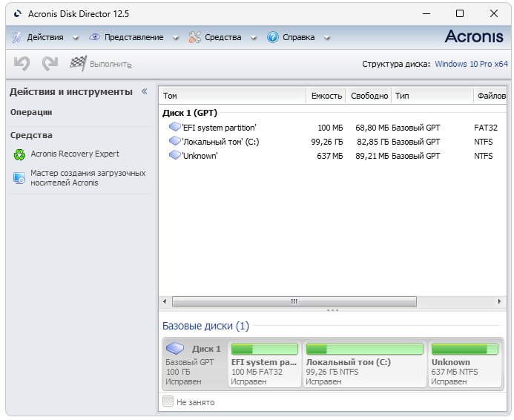The height and width of the screenshot is (420, 514).
Task: Open the Средства menu
Action: pyautogui.click(x=223, y=37)
